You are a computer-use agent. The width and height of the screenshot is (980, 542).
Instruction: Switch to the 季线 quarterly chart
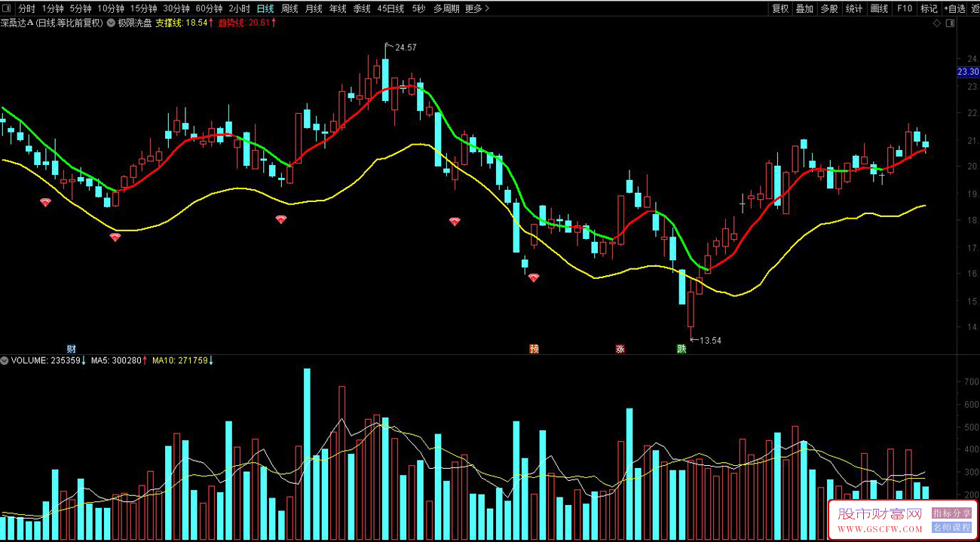pos(362,9)
